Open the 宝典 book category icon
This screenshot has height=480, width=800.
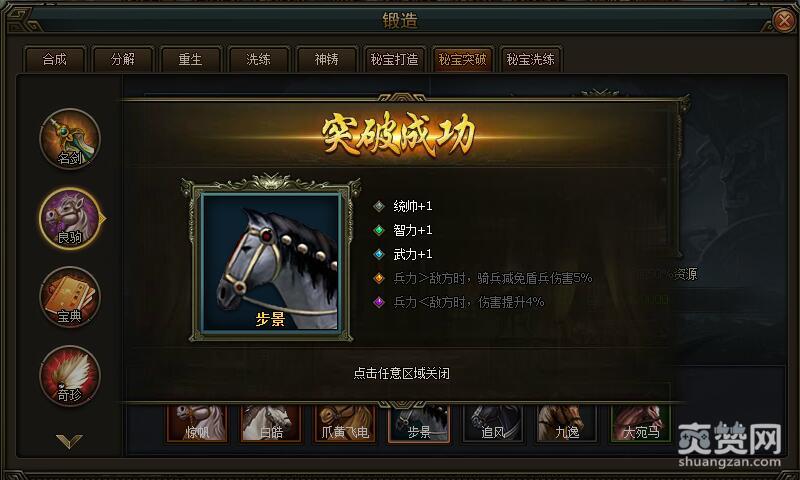70,297
